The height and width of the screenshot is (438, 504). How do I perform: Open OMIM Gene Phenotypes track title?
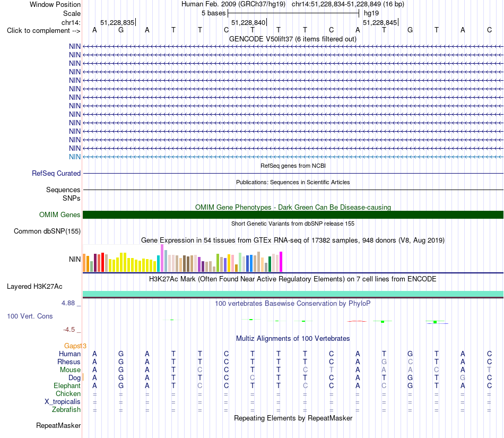293,207
